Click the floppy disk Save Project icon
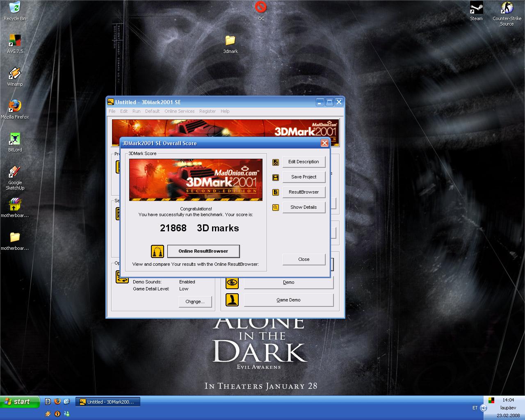 pyautogui.click(x=276, y=177)
